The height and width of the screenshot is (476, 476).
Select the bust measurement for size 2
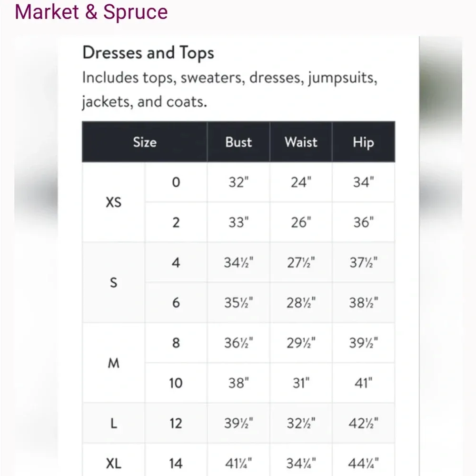pos(238,222)
